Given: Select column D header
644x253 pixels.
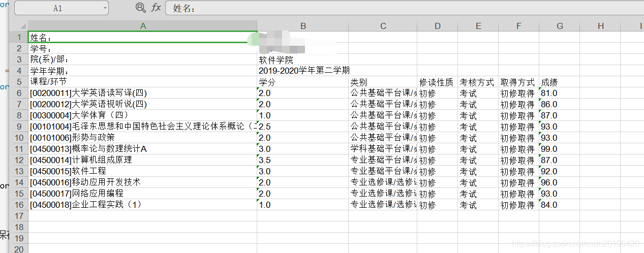Looking at the screenshot, I should tap(438, 26).
